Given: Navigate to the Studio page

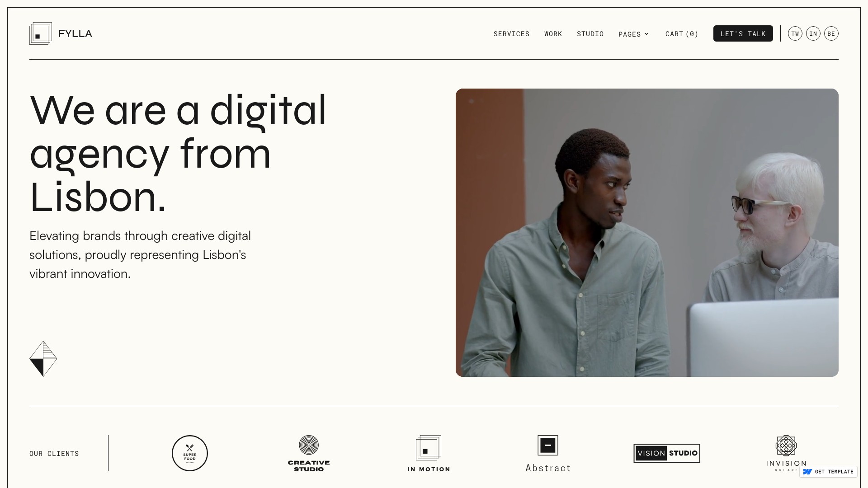Looking at the screenshot, I should [590, 34].
